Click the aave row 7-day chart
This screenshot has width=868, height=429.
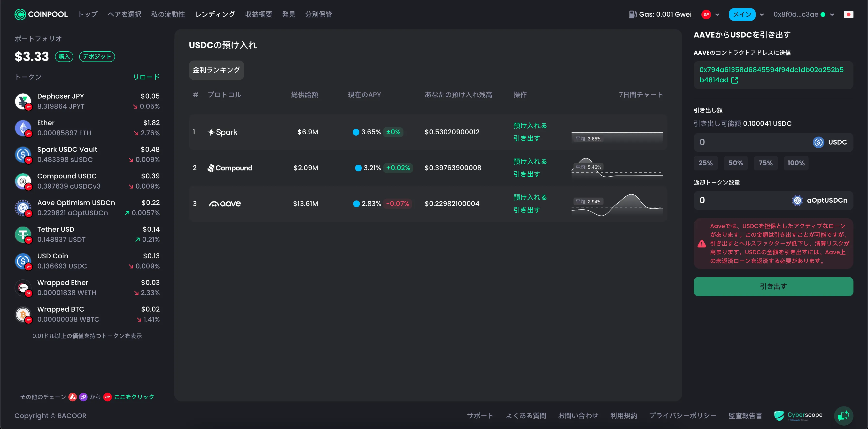[x=617, y=205]
